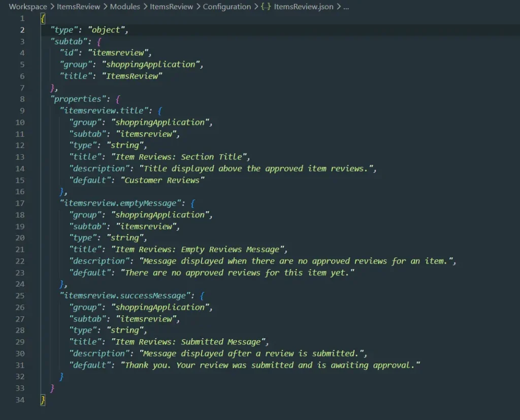Open the trailing ellipsis breadcrumb symbol

pyautogui.click(x=346, y=7)
